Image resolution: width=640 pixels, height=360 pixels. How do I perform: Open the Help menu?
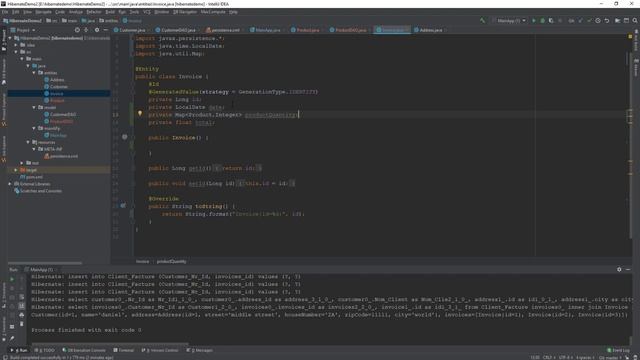tap(233, 12)
